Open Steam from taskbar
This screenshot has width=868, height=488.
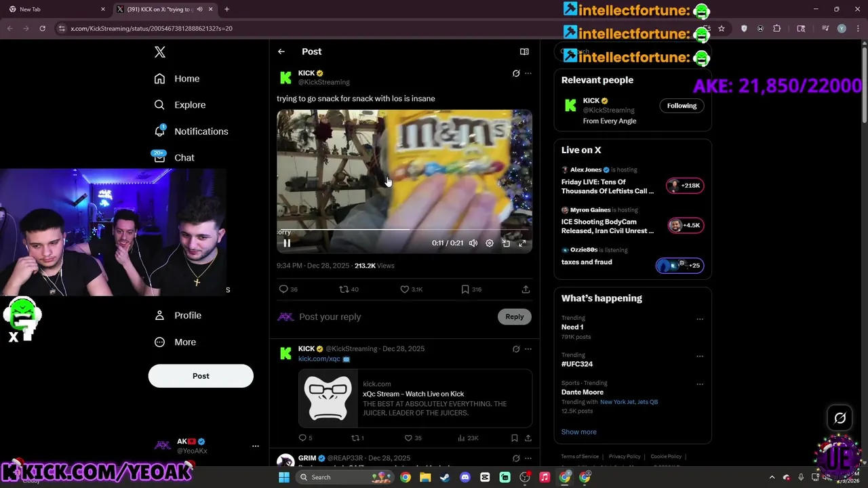(x=445, y=477)
